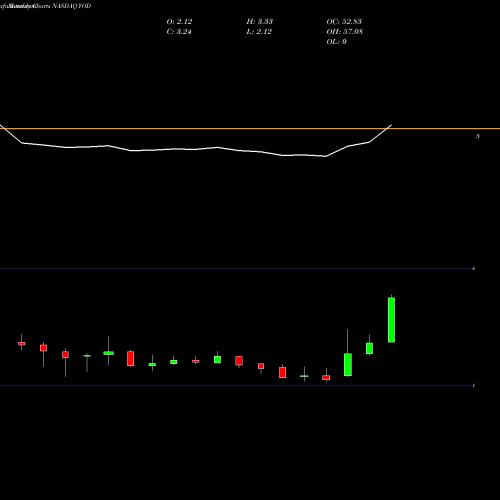Click the upper blue horizontal line

pos(237,268)
